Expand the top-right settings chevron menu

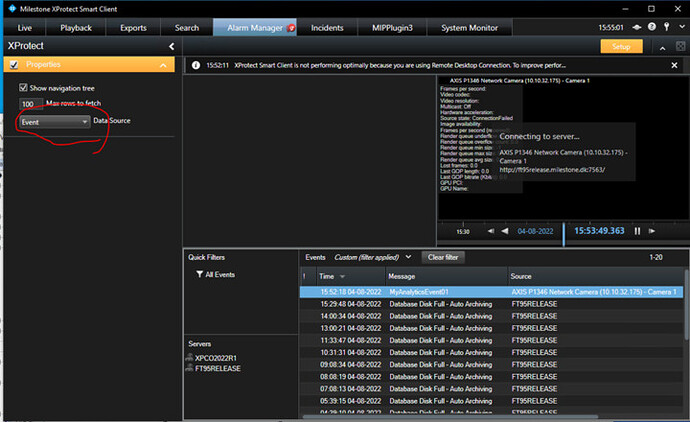(682, 27)
